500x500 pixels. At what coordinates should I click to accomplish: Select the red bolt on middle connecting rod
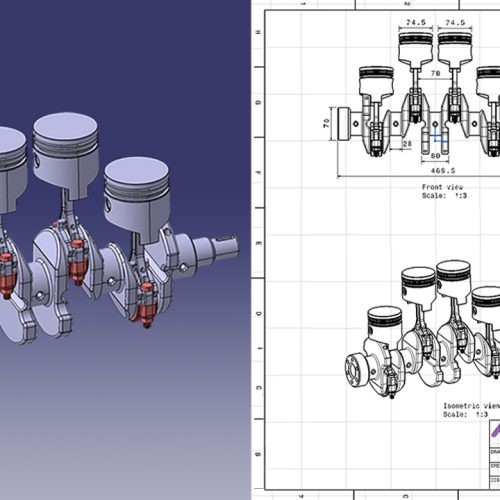(78, 262)
